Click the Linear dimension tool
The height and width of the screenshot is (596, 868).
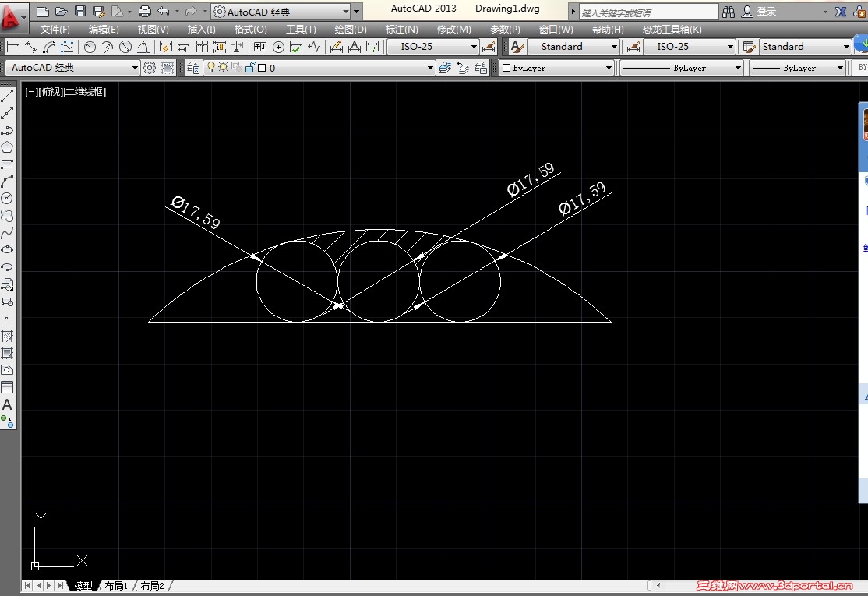[13, 47]
